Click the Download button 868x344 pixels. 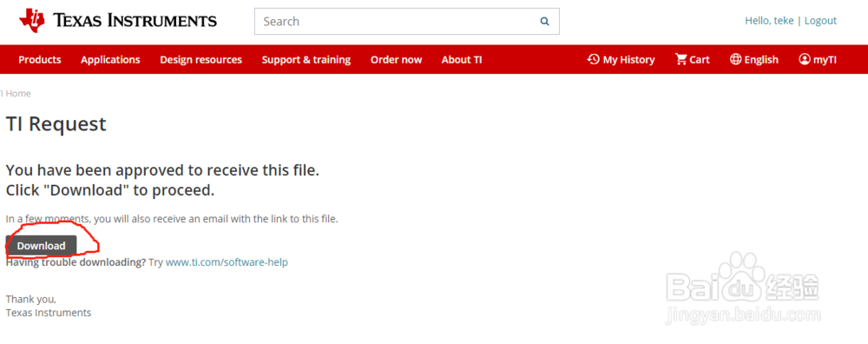pos(41,246)
